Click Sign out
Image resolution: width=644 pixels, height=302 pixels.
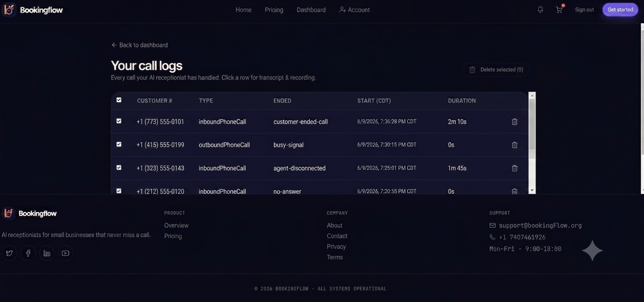(x=584, y=9)
